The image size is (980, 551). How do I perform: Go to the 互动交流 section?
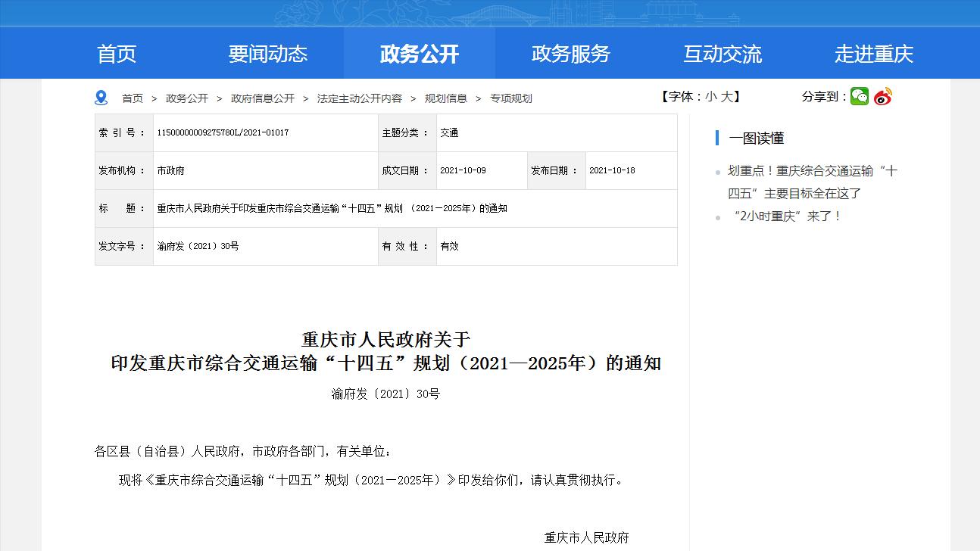722,53
